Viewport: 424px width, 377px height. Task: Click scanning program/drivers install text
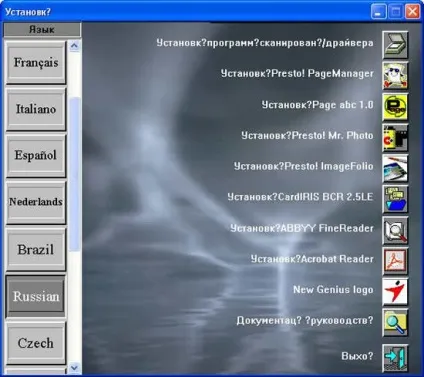(x=265, y=43)
